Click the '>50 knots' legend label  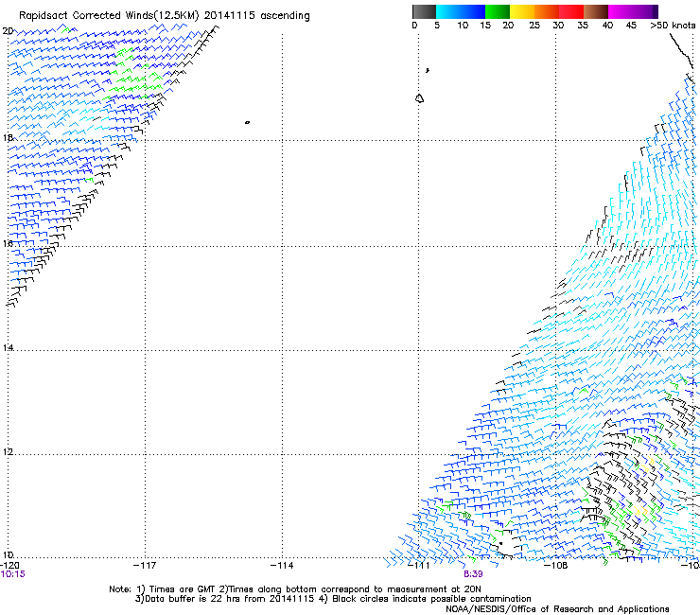[x=673, y=26]
